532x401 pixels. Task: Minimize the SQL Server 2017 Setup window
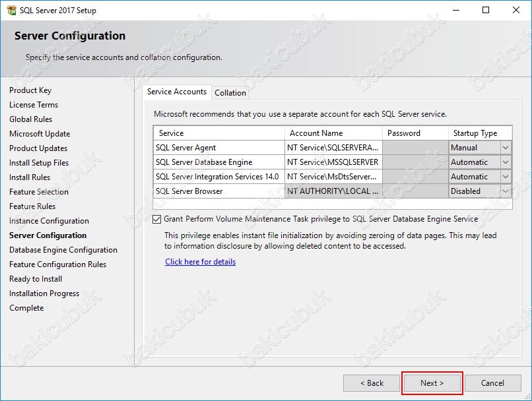point(456,10)
